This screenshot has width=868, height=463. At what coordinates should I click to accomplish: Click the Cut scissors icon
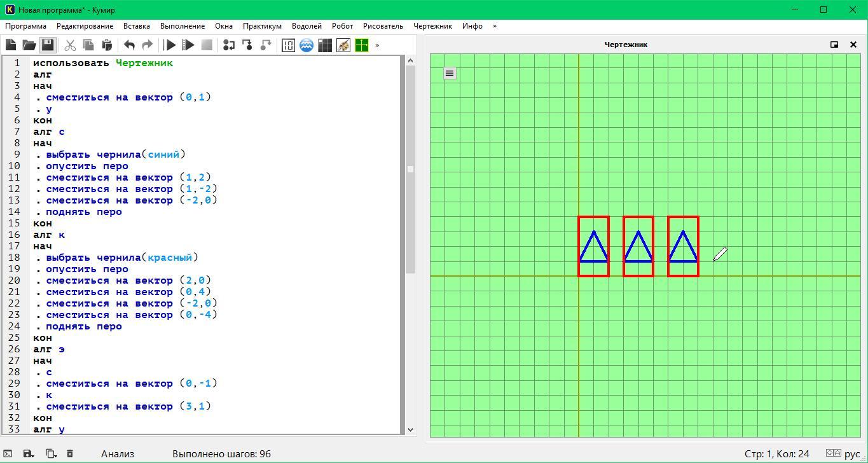70,45
